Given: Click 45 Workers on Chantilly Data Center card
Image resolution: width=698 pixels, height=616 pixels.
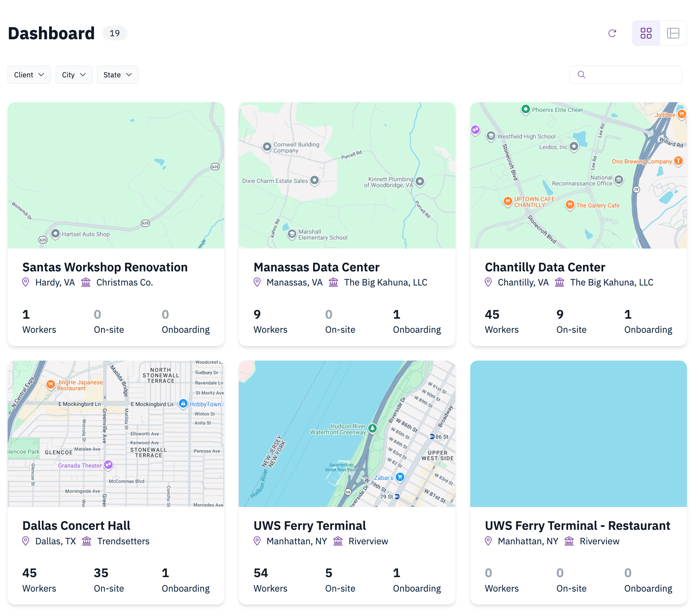Looking at the screenshot, I should tap(502, 322).
